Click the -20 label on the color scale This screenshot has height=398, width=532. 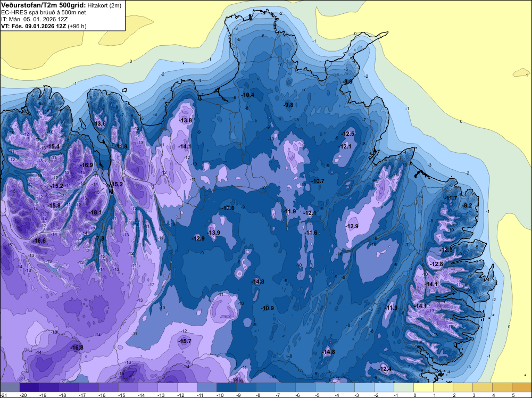pos(23,395)
